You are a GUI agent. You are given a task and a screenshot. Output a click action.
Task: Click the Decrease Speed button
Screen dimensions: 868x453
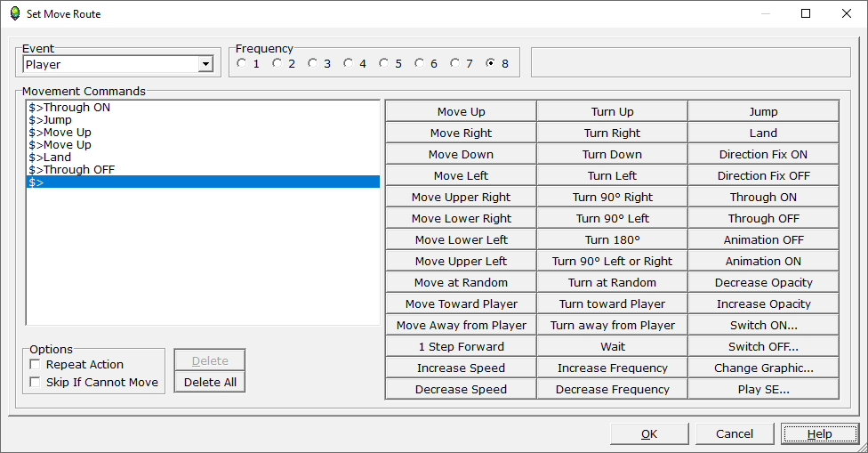pos(461,389)
